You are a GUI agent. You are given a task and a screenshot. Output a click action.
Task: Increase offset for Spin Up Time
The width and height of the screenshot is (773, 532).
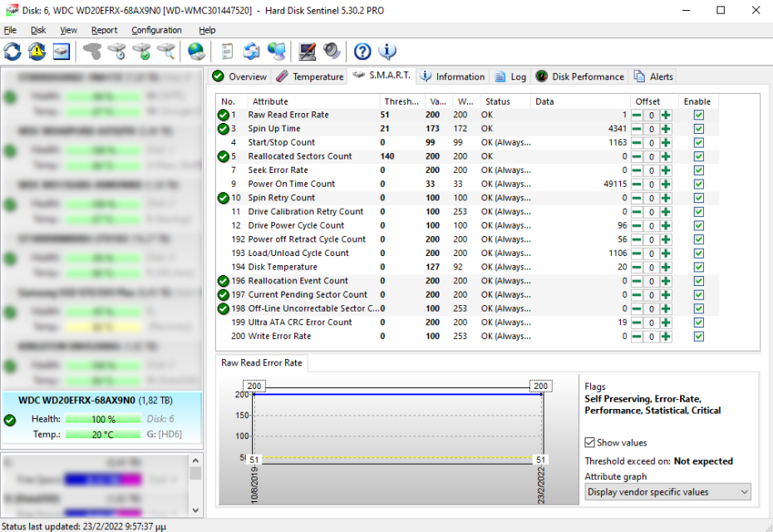tap(666, 129)
